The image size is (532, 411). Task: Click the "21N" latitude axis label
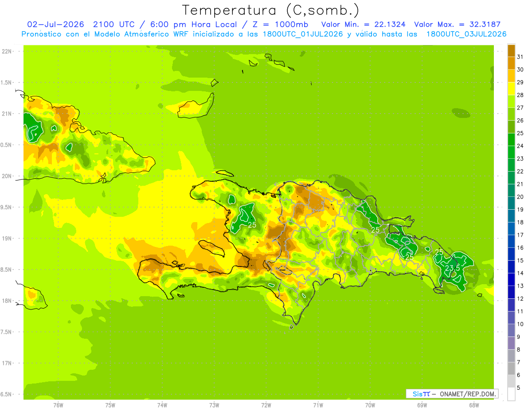[x=6, y=114]
